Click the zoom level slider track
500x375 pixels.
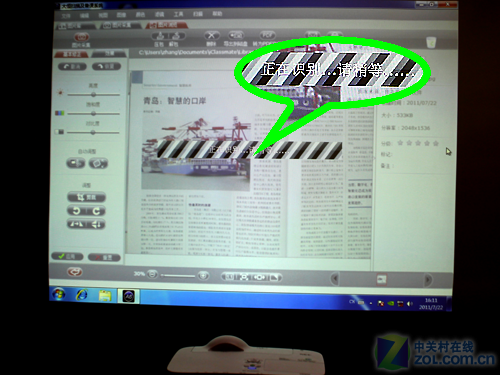(178, 276)
